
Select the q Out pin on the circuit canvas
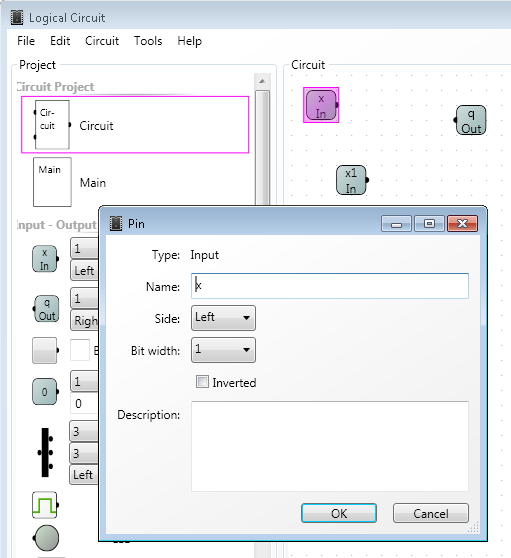click(x=470, y=120)
